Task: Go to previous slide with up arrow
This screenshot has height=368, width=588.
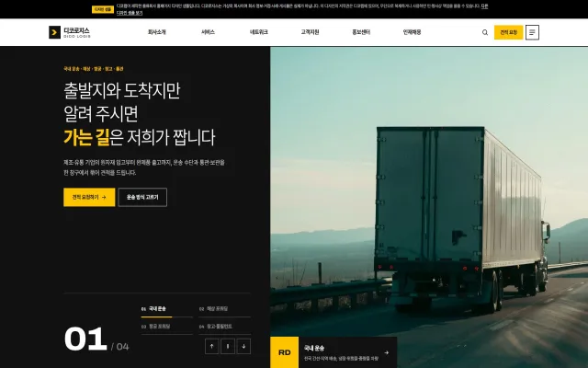Action: click(x=212, y=346)
